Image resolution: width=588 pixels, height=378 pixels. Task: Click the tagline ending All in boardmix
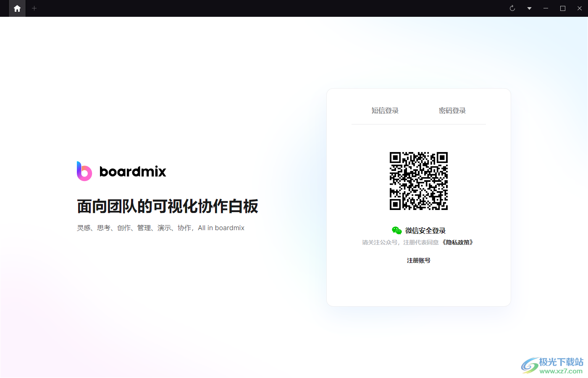pyautogui.click(x=160, y=228)
